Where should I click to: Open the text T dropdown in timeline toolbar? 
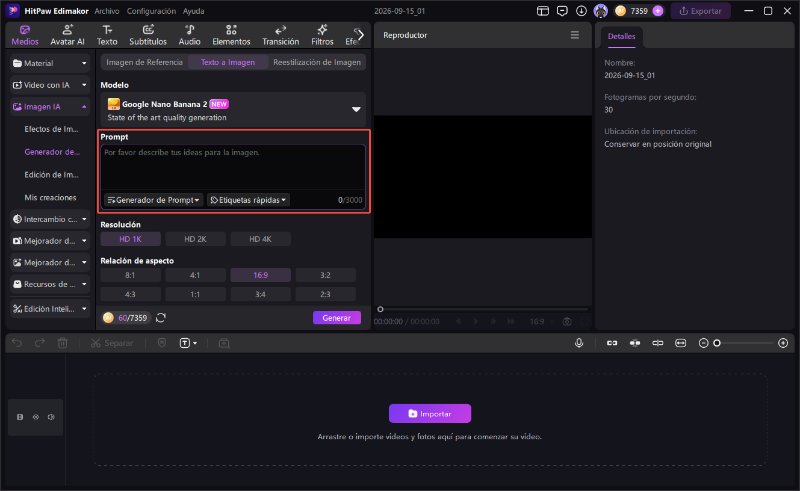[188, 343]
